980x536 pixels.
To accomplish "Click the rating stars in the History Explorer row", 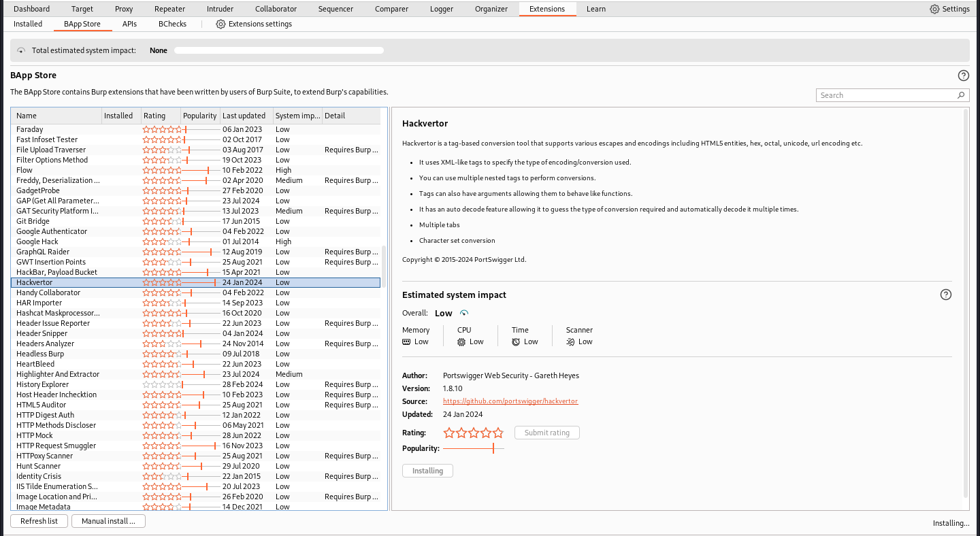I will [163, 384].
